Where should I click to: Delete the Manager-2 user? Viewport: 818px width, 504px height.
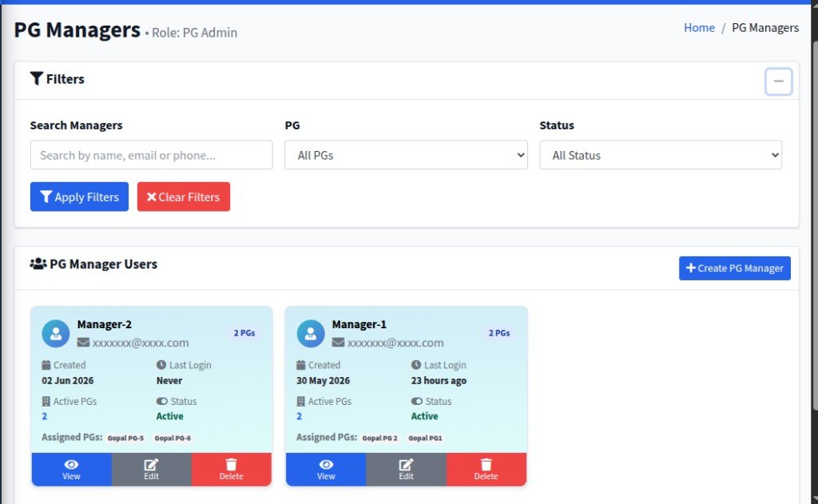pos(231,470)
